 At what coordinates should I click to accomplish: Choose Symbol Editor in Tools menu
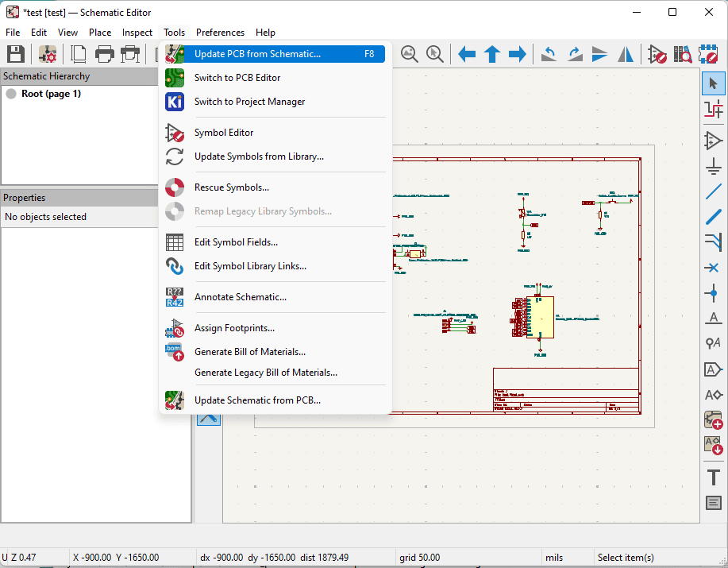(x=275, y=133)
